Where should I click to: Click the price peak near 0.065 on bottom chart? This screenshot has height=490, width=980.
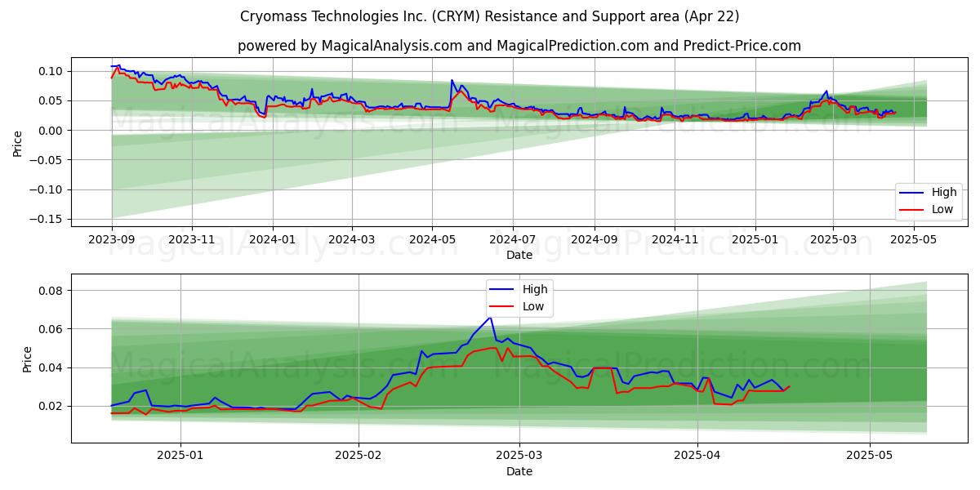pos(490,318)
